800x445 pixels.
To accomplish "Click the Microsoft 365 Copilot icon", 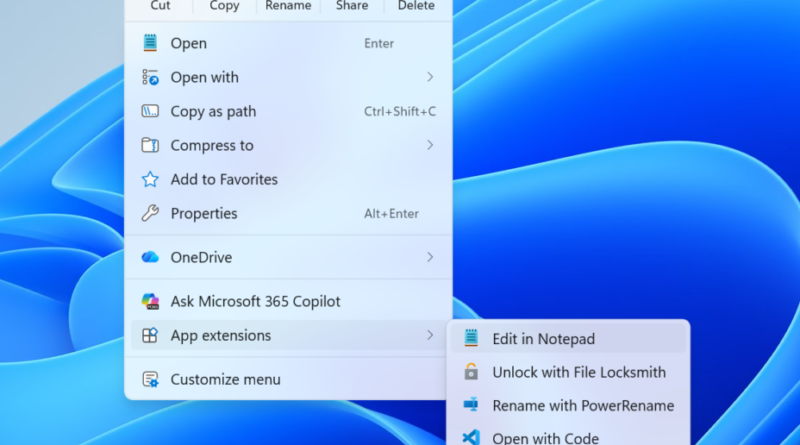I will [150, 301].
